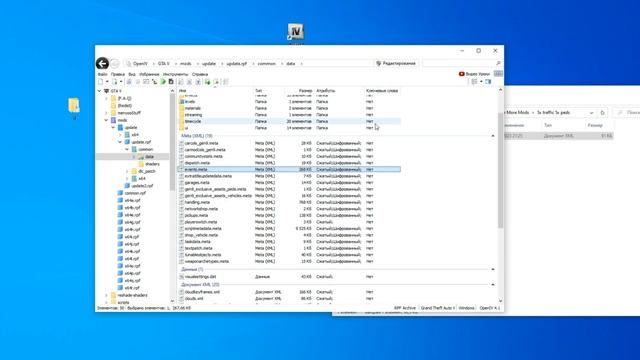Collapse the GTA V root tree node
The width and height of the screenshot is (640, 360).
click(x=99, y=91)
